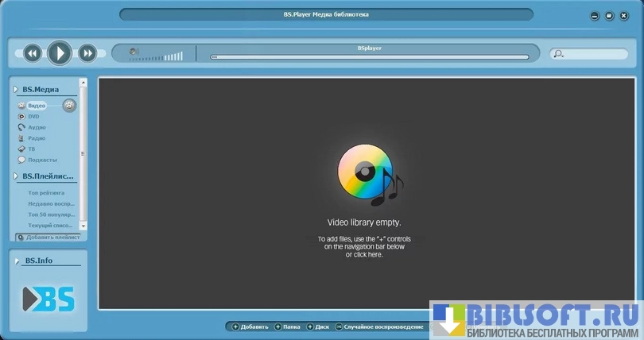Viewport: 644px width, 340px height.
Task: Click the film reel icon beside Видео
Action: [70, 106]
